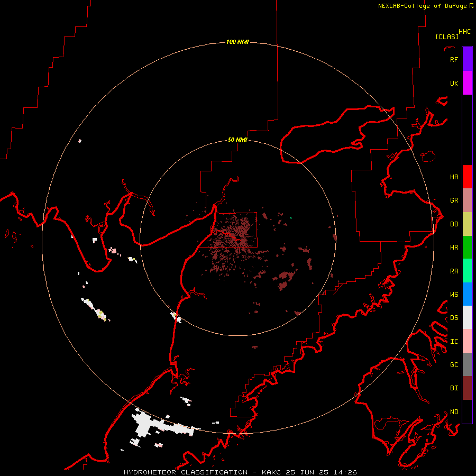Viewport: 476px width, 476px height.
Task: Click the IC legend label
Action: (454, 342)
